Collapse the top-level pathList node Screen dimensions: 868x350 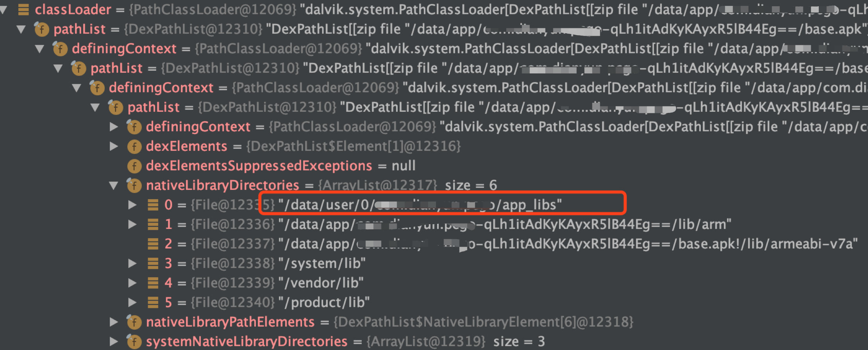click(21, 29)
